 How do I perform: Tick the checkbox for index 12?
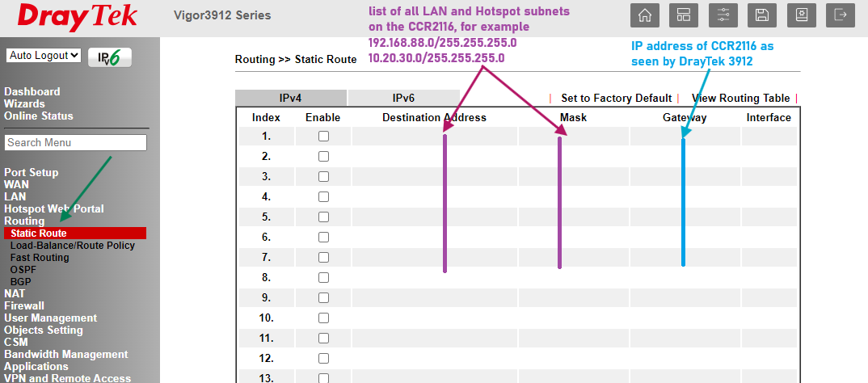click(x=324, y=359)
